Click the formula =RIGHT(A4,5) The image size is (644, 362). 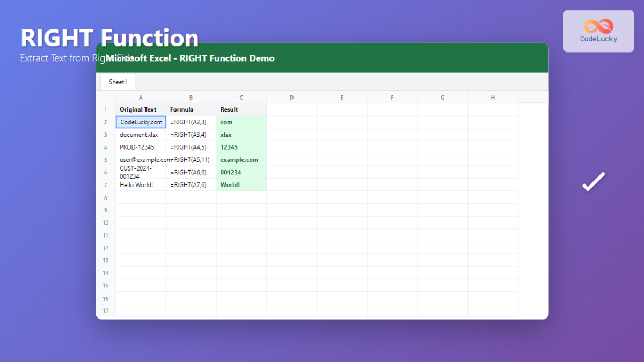pyautogui.click(x=191, y=147)
